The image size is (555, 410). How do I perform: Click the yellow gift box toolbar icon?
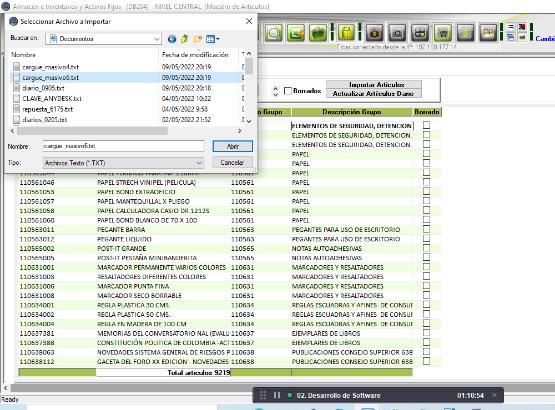[x=347, y=33]
